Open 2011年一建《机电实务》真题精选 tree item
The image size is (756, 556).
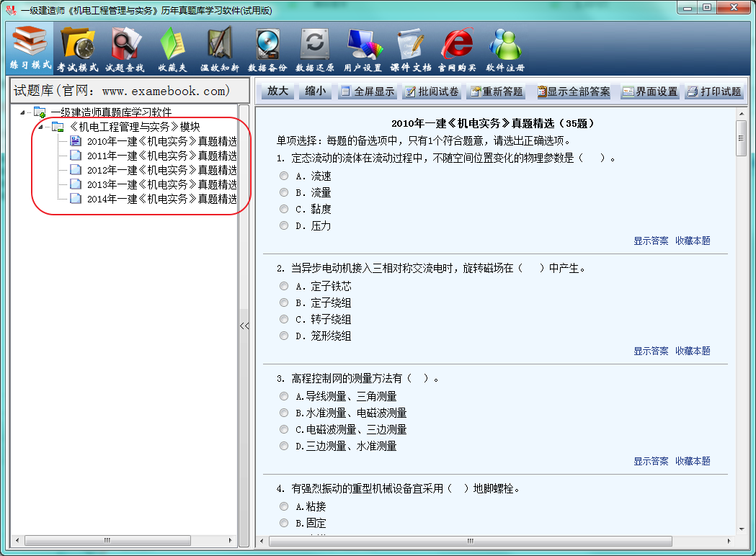[x=161, y=156]
